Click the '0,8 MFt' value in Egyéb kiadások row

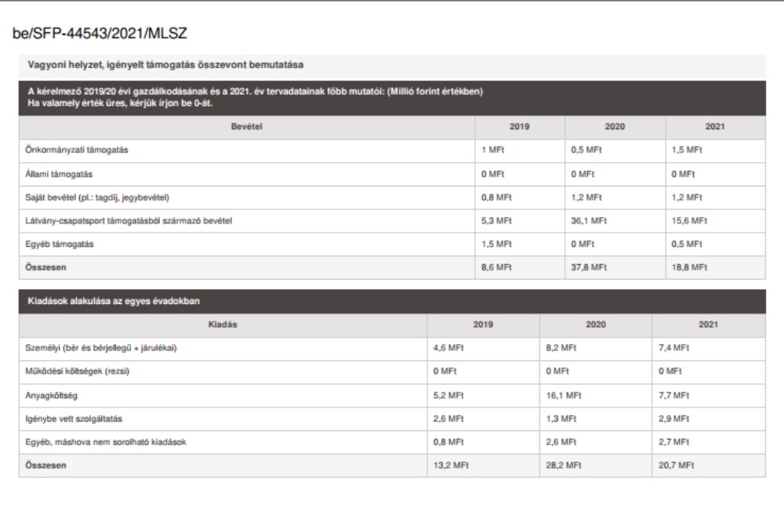(448, 442)
